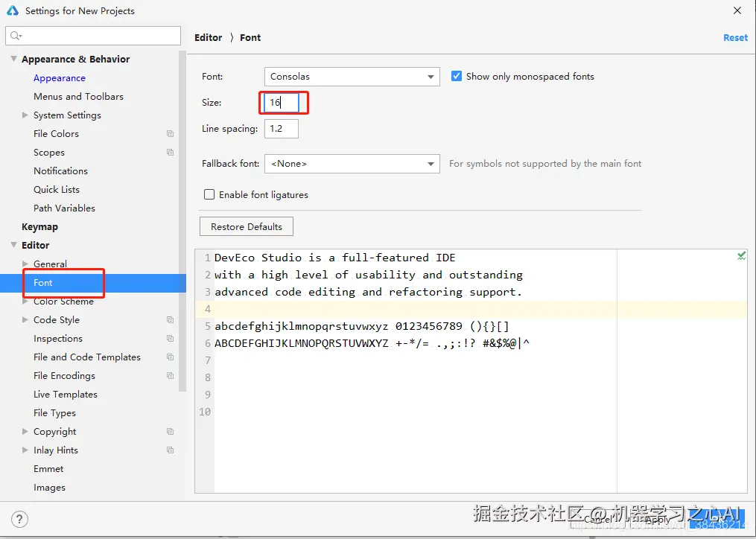The width and height of the screenshot is (756, 539).
Task: Click the search magnifier icon
Action: 16,36
